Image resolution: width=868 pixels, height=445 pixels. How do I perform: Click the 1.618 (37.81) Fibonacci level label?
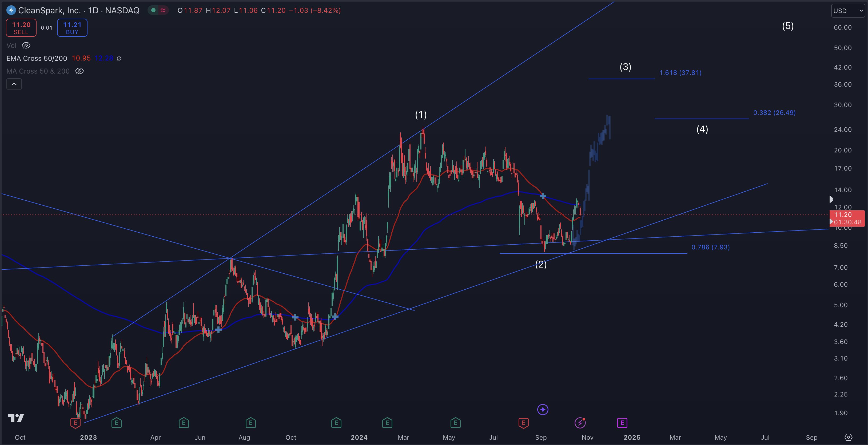pyautogui.click(x=680, y=73)
